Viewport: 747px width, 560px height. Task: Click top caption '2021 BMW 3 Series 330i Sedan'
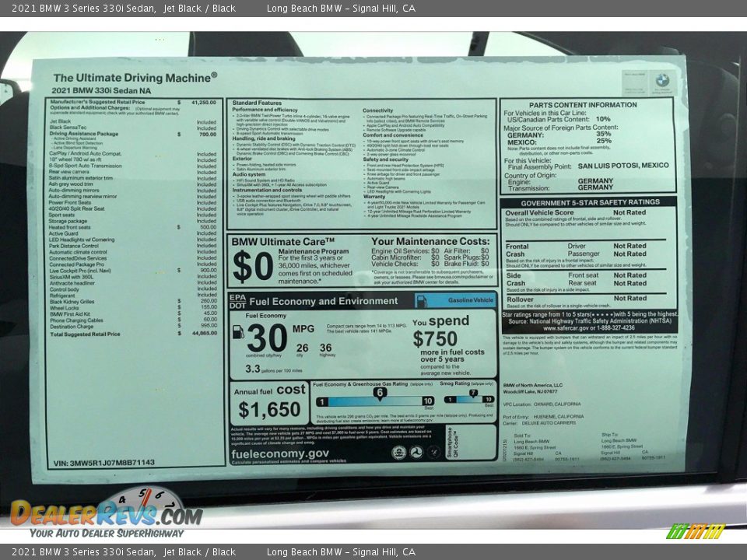(x=84, y=8)
